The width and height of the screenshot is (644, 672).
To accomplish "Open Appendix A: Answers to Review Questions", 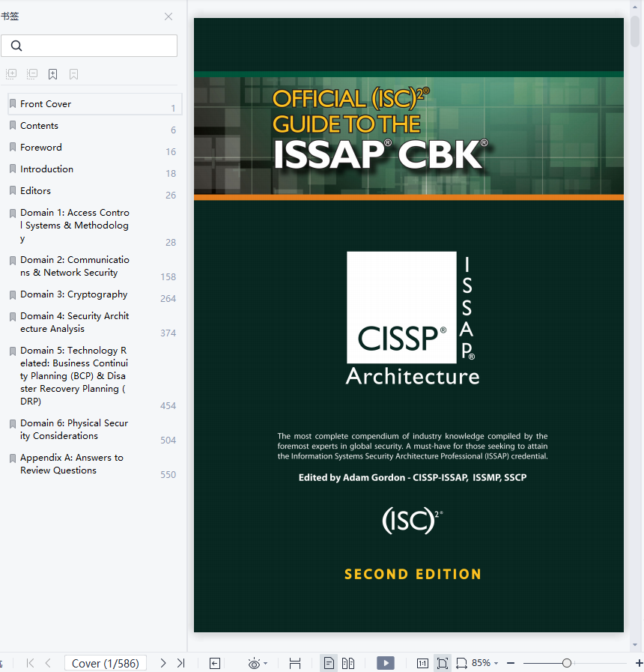I will 94,464.
